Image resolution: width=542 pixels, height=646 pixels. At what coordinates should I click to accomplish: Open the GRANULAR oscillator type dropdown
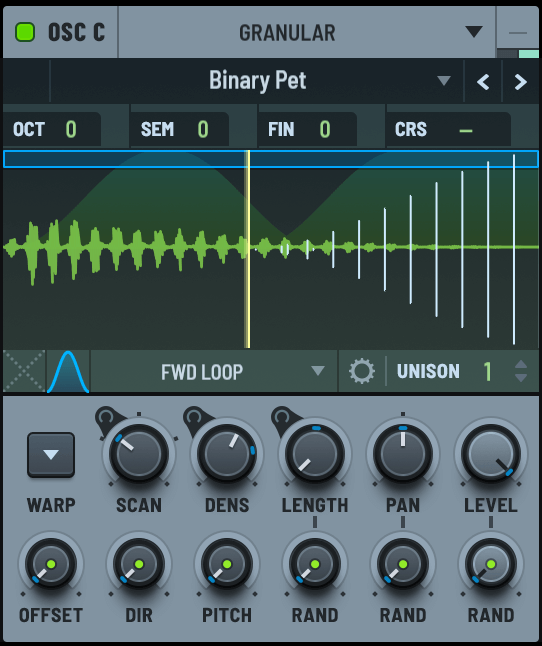(307, 32)
